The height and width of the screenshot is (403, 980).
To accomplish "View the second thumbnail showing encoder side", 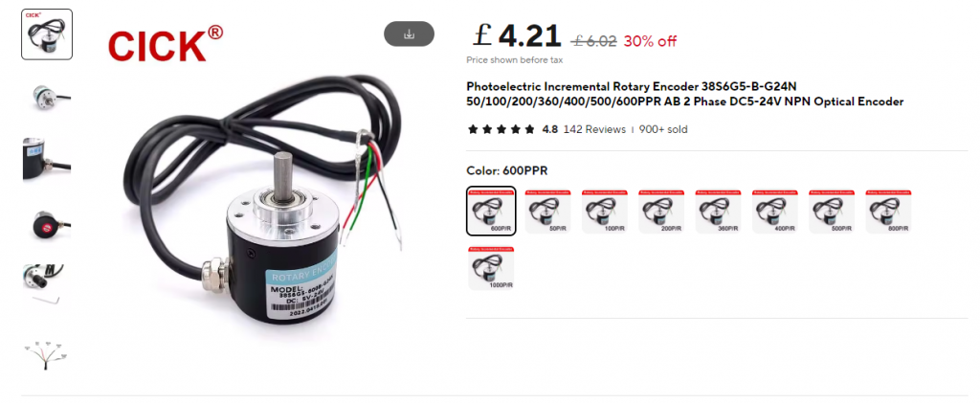I will (47, 98).
